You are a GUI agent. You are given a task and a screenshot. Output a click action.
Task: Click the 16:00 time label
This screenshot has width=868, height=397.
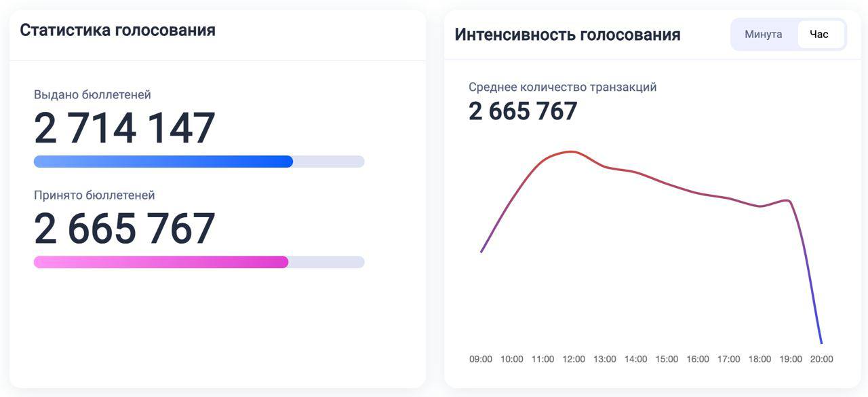click(698, 359)
